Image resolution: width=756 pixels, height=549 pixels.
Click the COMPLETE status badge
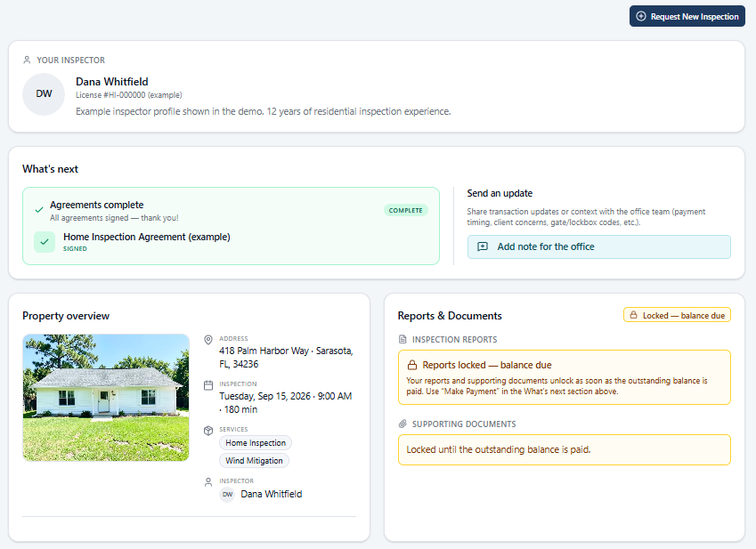(405, 211)
